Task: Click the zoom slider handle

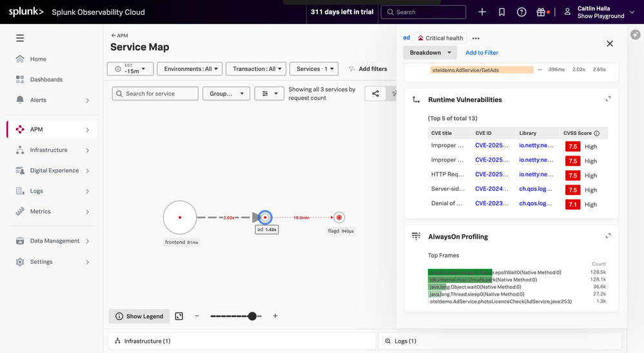Action: pyautogui.click(x=252, y=316)
